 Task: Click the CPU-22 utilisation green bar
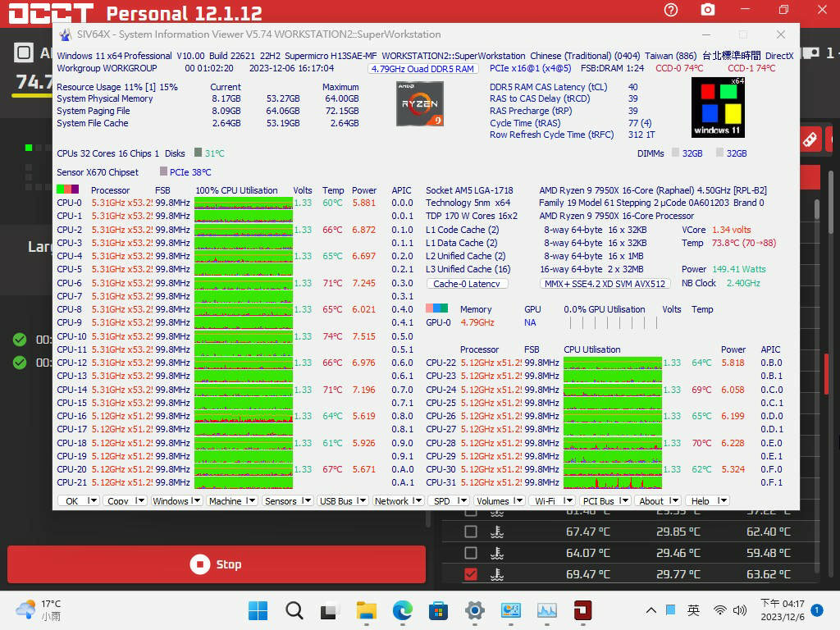612,363
